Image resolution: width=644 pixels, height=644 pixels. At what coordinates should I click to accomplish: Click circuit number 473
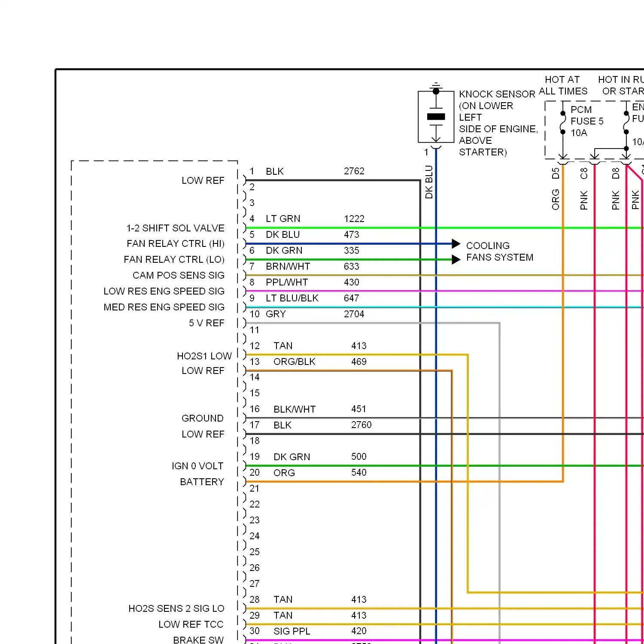(351, 235)
